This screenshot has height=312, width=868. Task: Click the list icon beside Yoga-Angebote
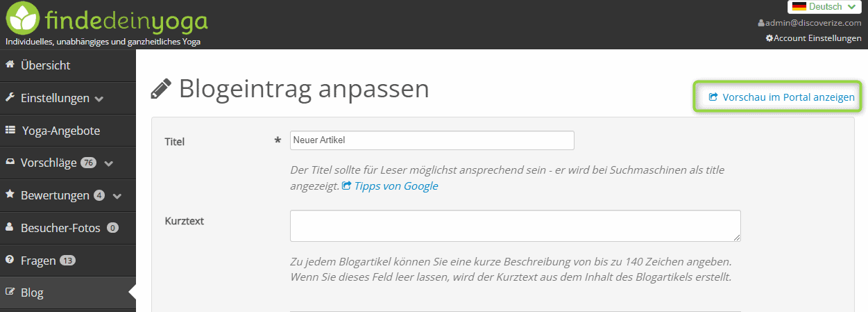pos(10,130)
